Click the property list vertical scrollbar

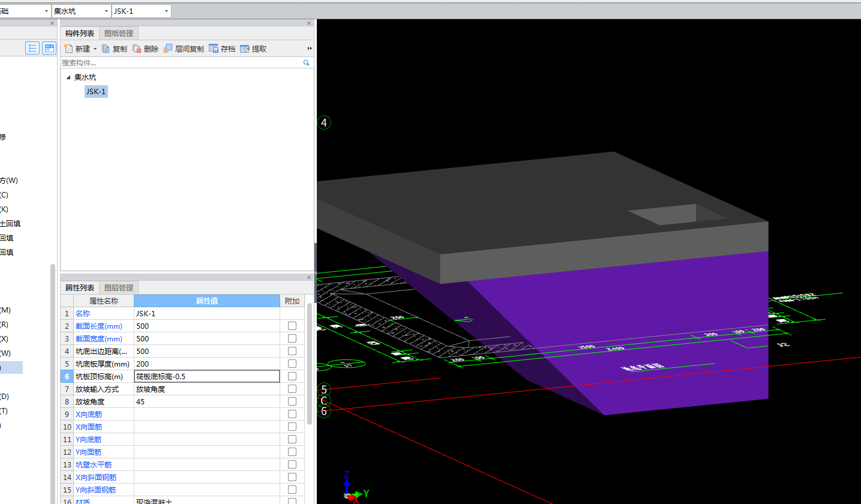pos(309,364)
